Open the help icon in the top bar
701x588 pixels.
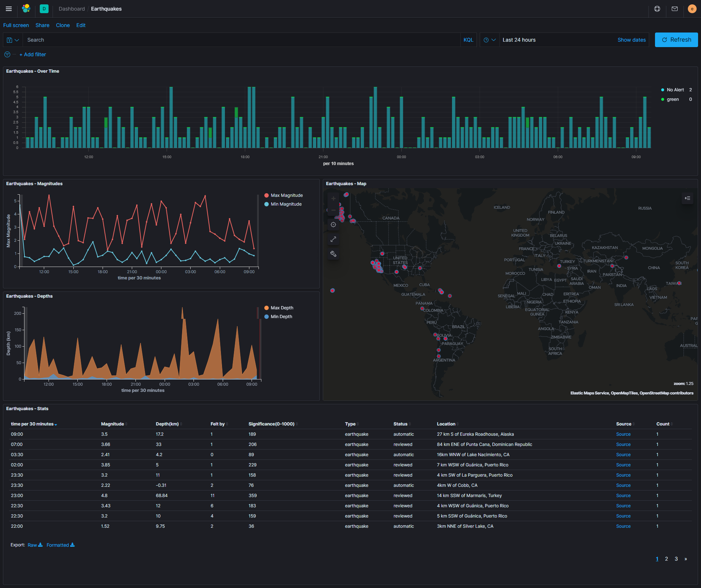click(x=657, y=9)
